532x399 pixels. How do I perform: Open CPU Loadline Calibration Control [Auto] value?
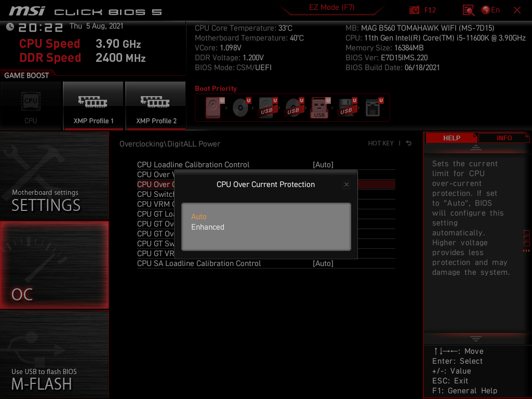323,165
